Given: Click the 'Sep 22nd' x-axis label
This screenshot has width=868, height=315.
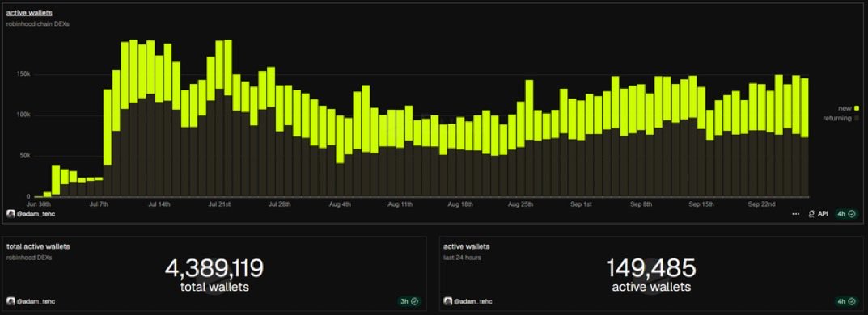Looking at the screenshot, I should tap(762, 204).
